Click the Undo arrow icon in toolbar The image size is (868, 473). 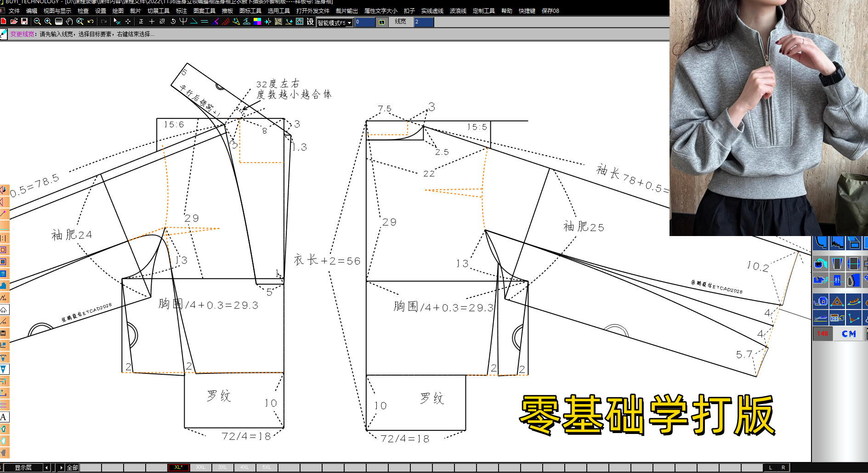(x=90, y=22)
